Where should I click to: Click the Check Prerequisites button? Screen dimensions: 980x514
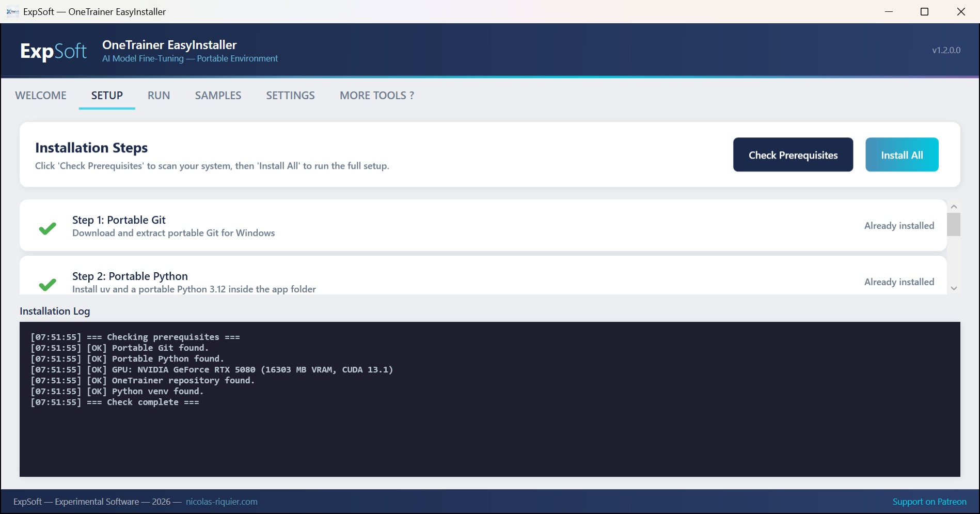click(793, 154)
